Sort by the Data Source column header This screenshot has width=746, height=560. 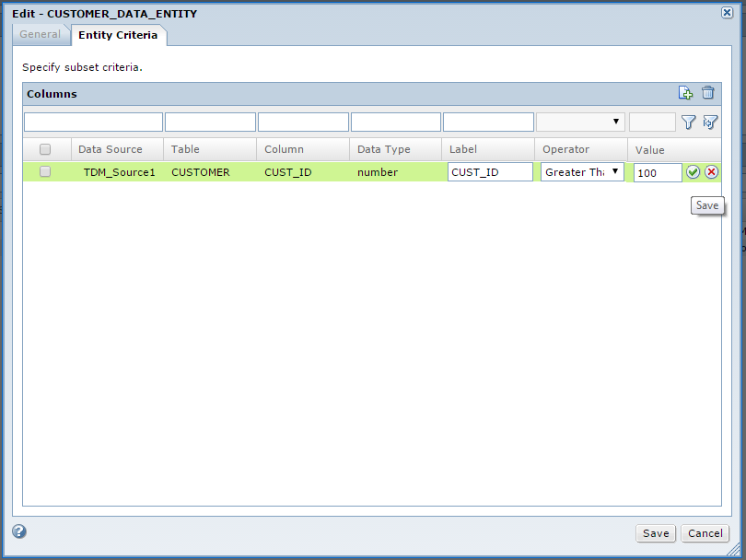[117, 149]
